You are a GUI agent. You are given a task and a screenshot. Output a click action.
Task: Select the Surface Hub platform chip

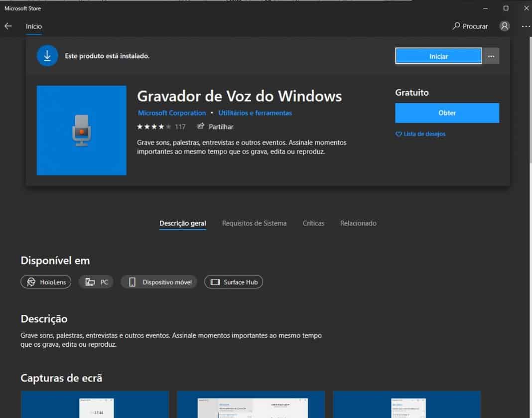(x=234, y=282)
